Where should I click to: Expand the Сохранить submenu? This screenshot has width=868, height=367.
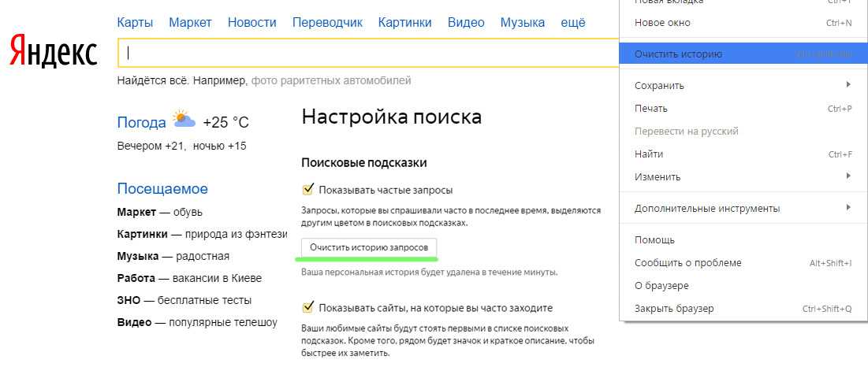743,85
